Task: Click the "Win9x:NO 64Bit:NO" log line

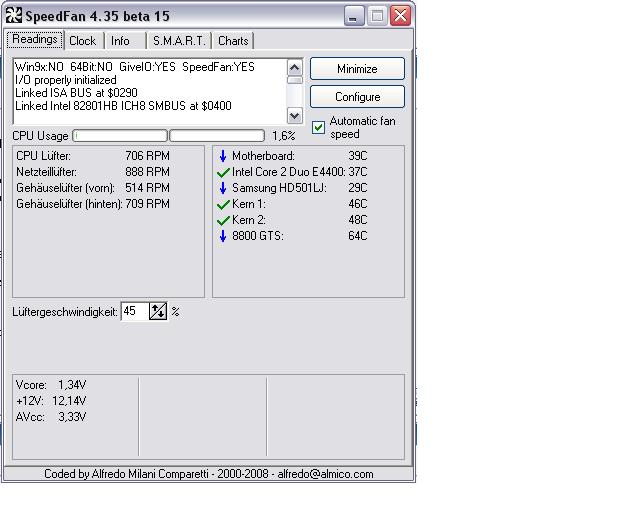Action: 135,67
